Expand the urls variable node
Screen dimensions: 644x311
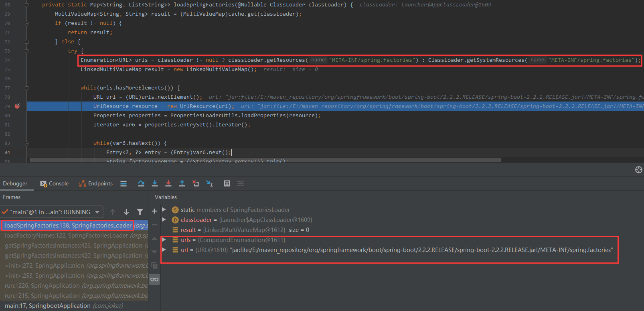tap(164, 240)
